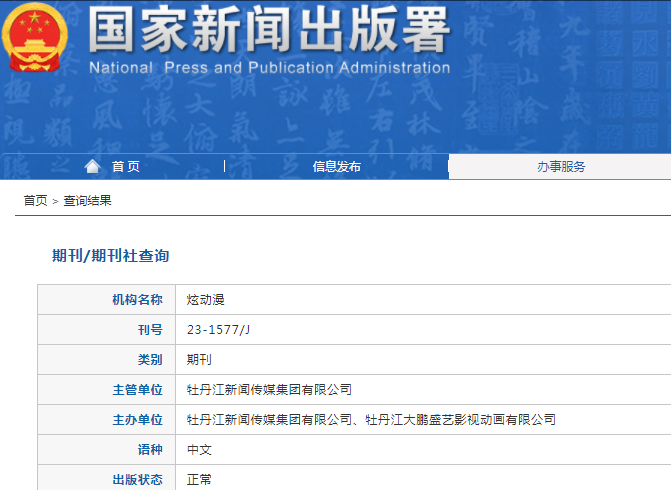Click the 机构名称 row label
671x490 pixels.
tap(137, 300)
